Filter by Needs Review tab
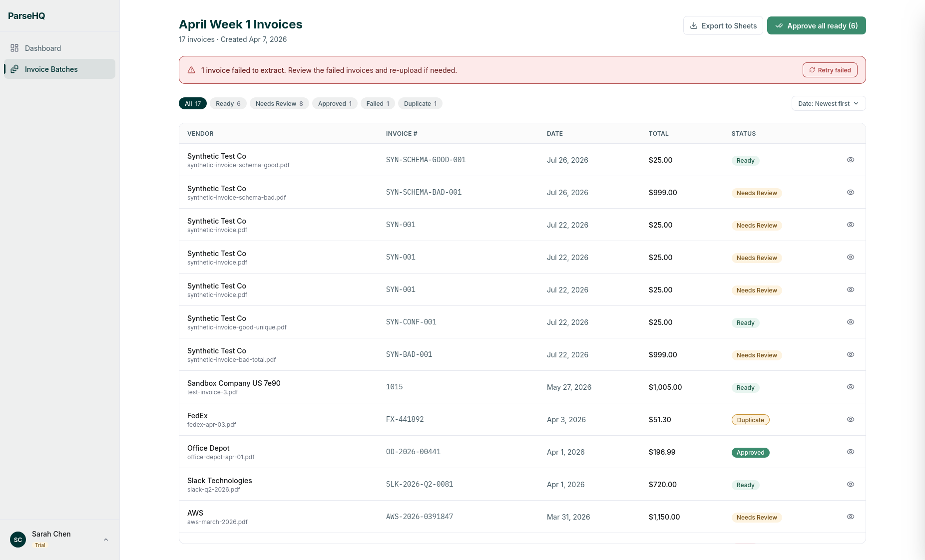This screenshot has height=560, width=925. pyautogui.click(x=279, y=103)
